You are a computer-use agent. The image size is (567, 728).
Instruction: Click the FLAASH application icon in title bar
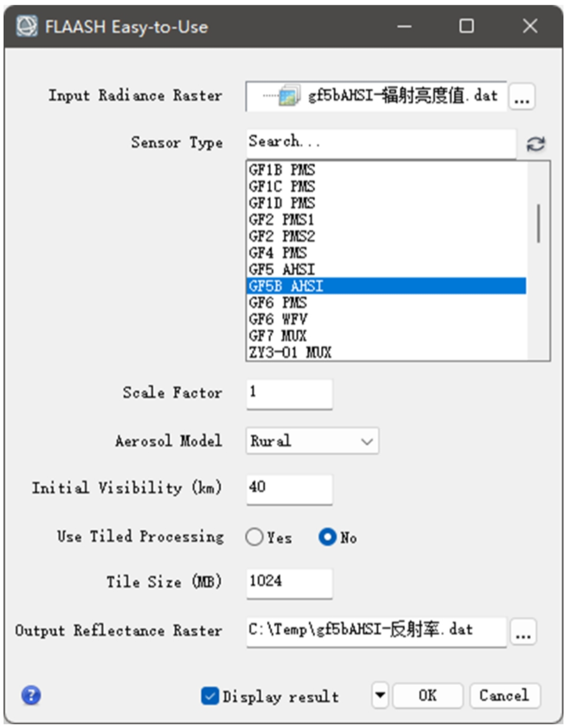pos(27,27)
